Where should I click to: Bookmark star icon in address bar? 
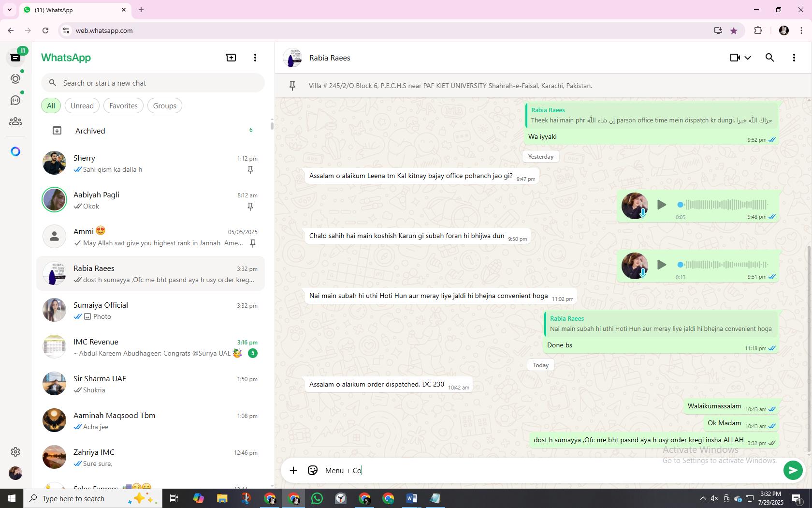point(734,30)
